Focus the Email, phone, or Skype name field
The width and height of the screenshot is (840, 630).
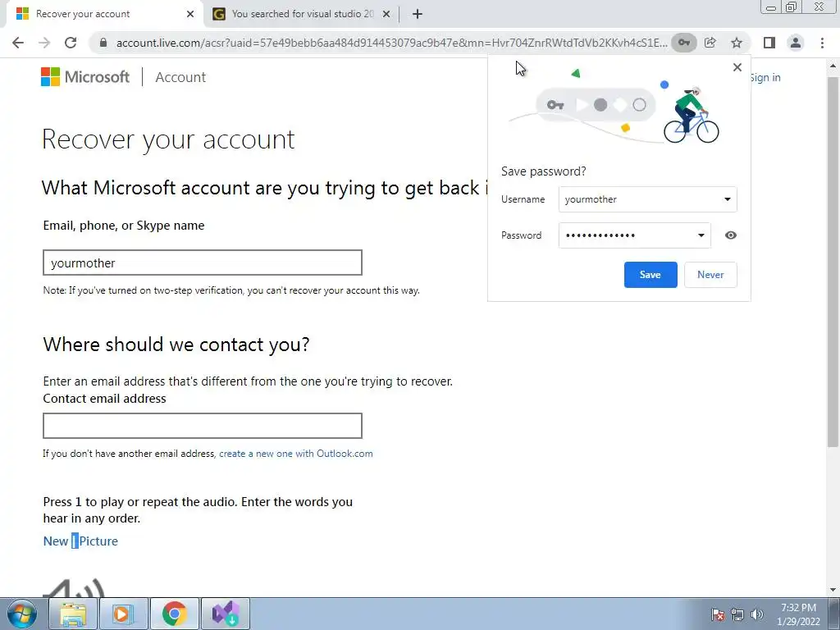click(x=203, y=262)
